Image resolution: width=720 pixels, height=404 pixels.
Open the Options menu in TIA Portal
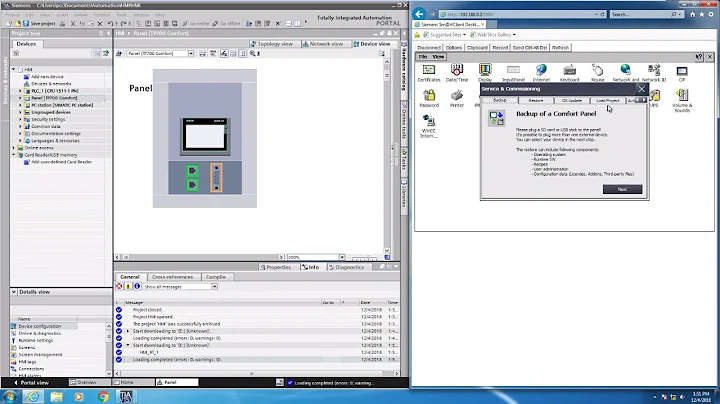point(101,15)
